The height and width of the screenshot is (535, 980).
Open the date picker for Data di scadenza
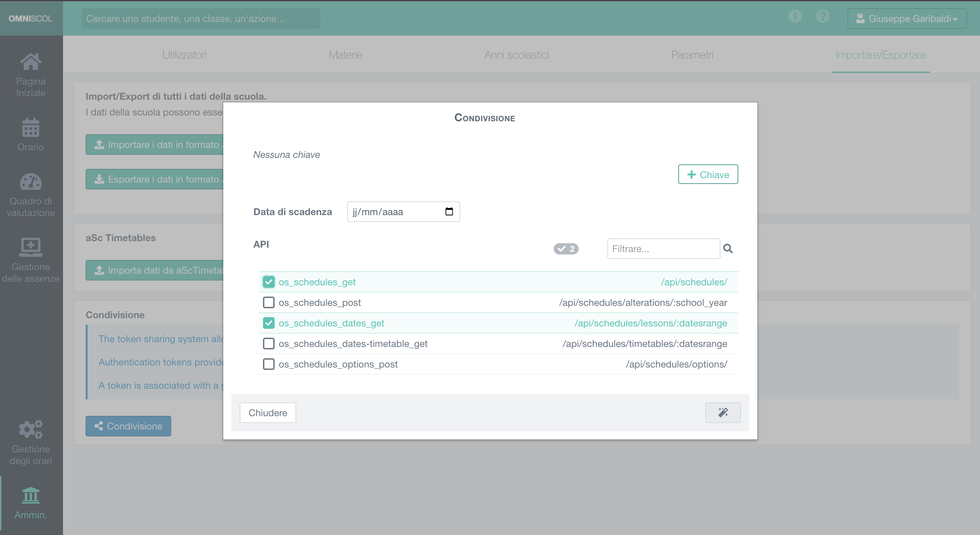[449, 212]
